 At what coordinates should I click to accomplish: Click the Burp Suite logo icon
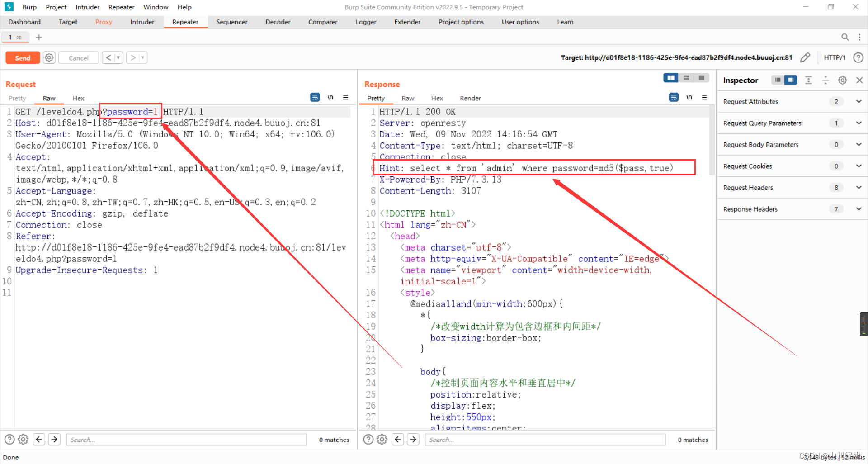pos(9,7)
